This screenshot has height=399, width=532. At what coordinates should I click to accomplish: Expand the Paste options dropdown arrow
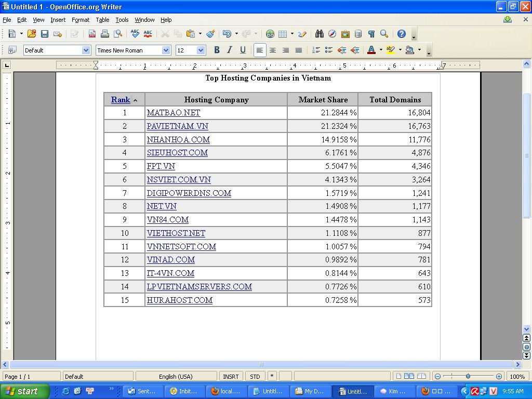pyautogui.click(x=200, y=34)
